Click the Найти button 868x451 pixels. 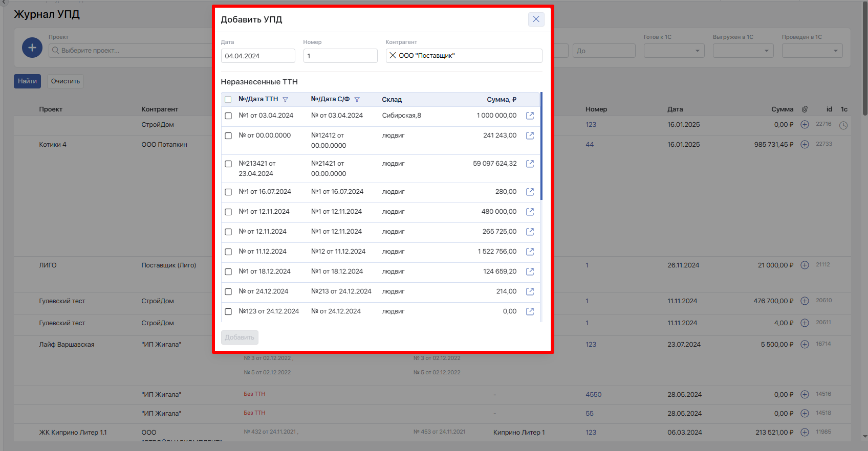[27, 81]
